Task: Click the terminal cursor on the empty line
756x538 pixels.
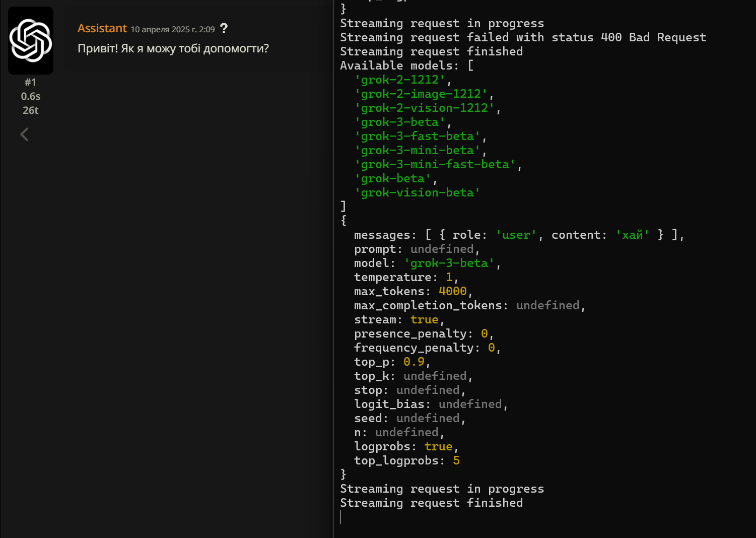Action: (340, 517)
